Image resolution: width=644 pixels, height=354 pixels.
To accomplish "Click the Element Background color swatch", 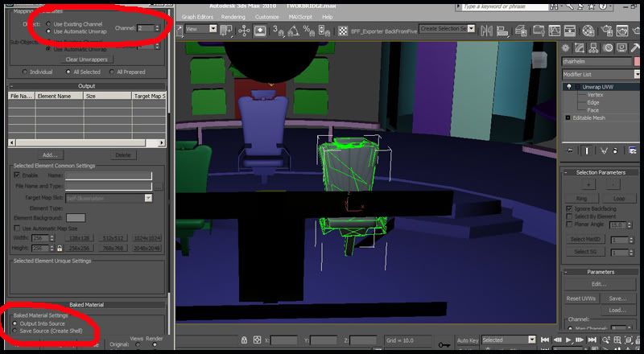I will point(76,218).
